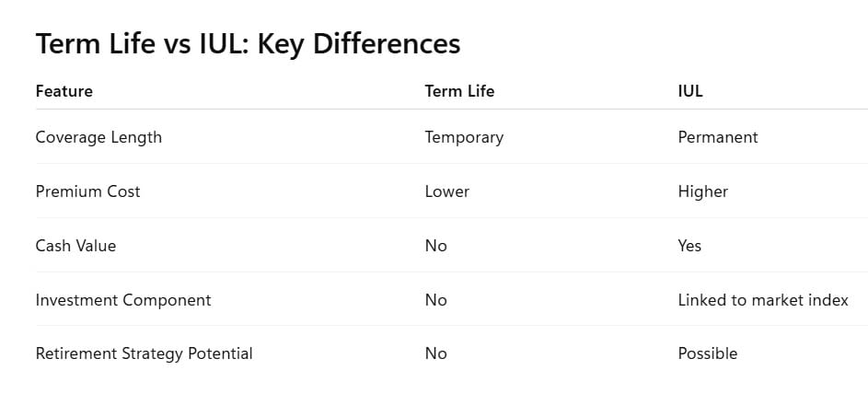
Task: Select the 'Feature' column header
Action: pos(64,91)
